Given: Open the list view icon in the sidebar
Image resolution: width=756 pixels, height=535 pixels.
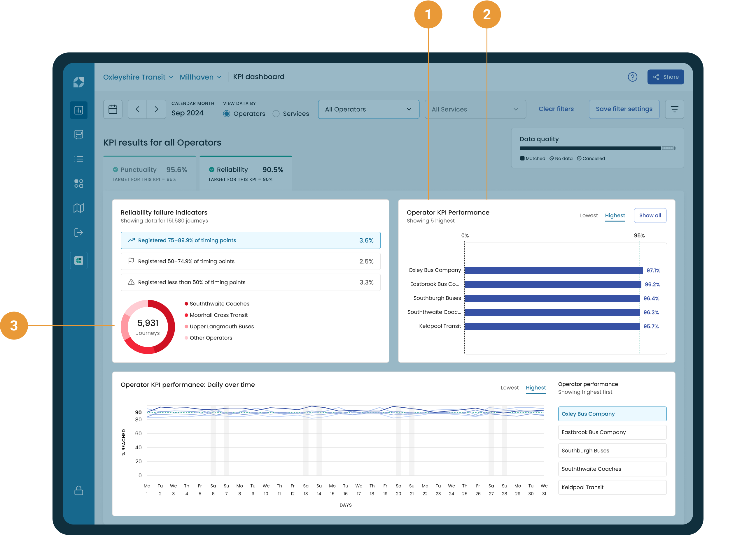Looking at the screenshot, I should click(x=78, y=159).
